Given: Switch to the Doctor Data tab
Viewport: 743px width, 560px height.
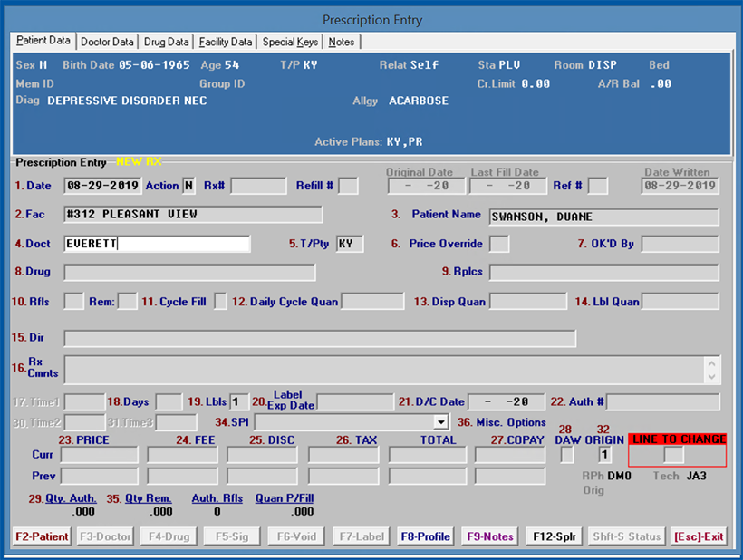Looking at the screenshot, I should (x=107, y=42).
